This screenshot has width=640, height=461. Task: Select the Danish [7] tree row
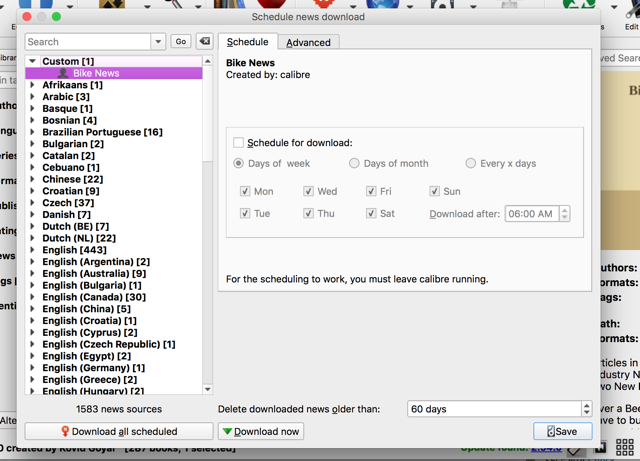click(x=113, y=215)
